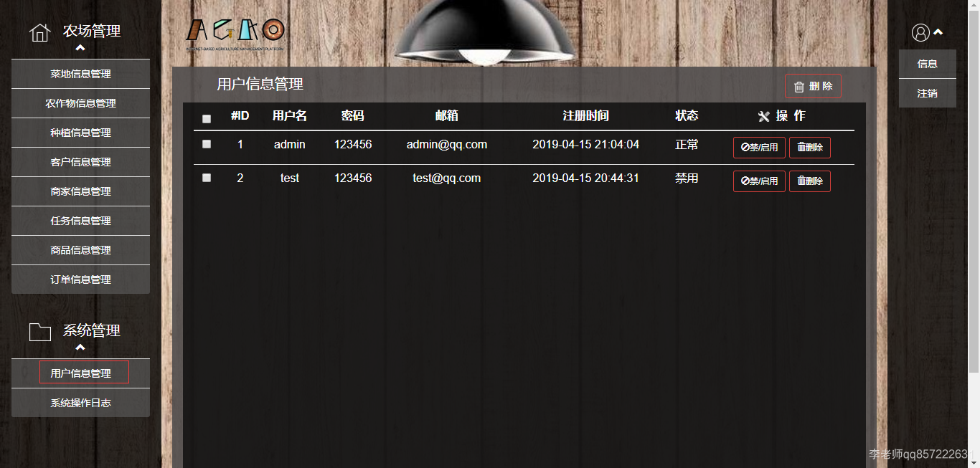
Task: Open 系统操作日志 menu item
Action: (80, 403)
